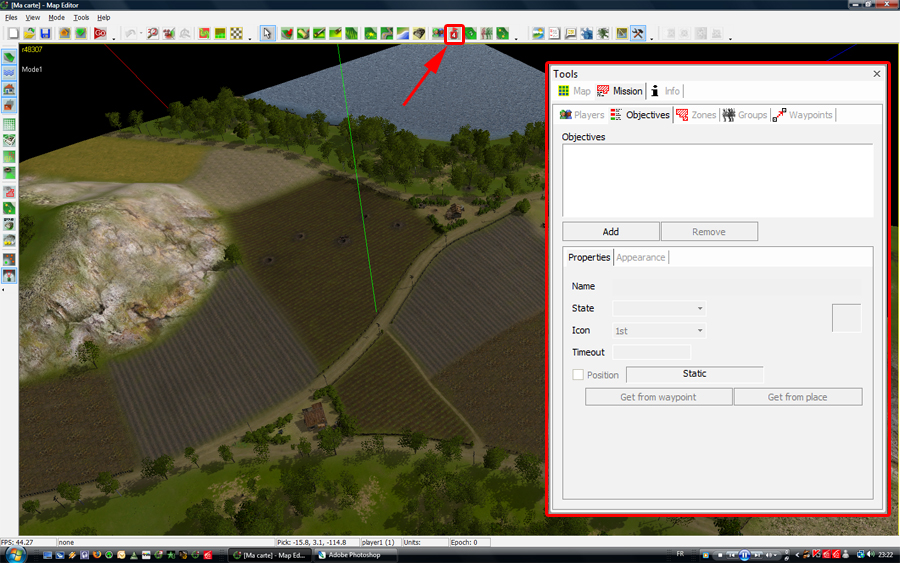Open the Objectives sub-tab
The width and height of the screenshot is (900, 563).
[x=640, y=115]
